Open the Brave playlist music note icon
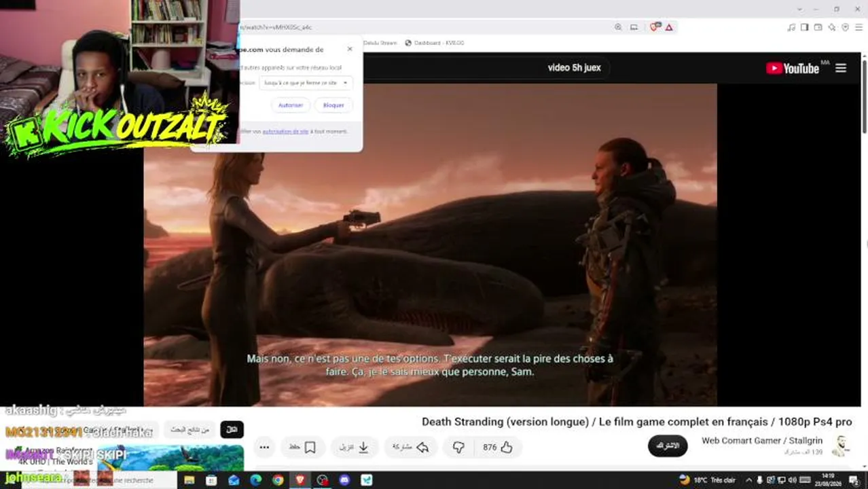Image resolution: width=868 pixels, height=489 pixels. coord(791,27)
